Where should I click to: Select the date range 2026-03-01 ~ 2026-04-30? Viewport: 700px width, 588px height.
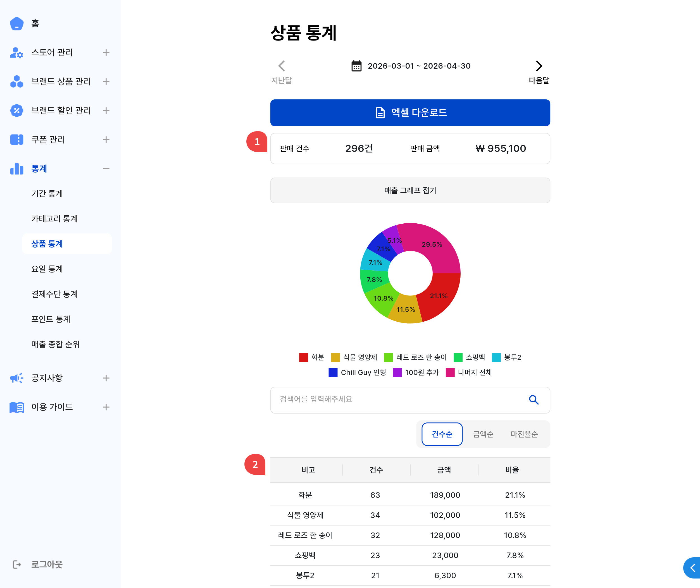tap(419, 66)
